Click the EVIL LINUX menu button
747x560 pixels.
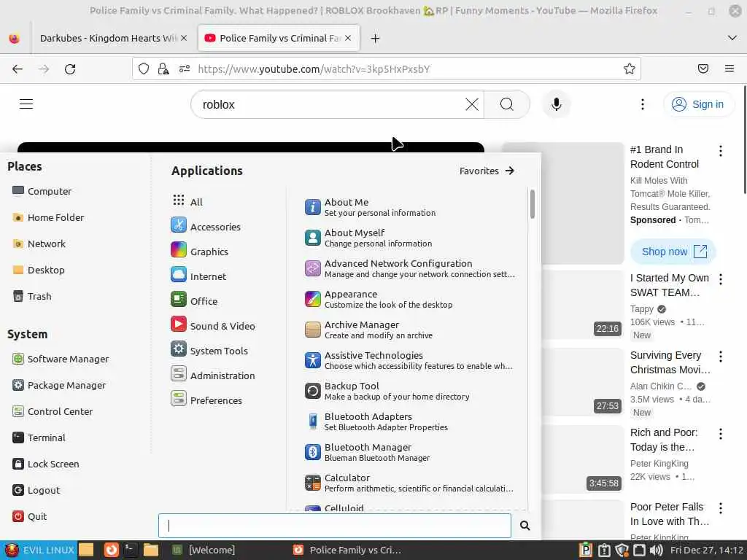39,550
